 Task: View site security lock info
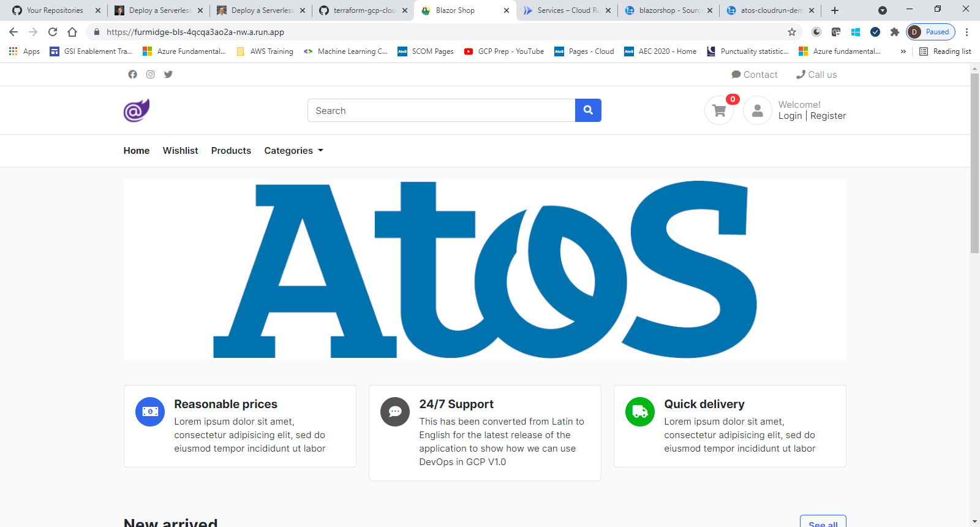[x=96, y=32]
